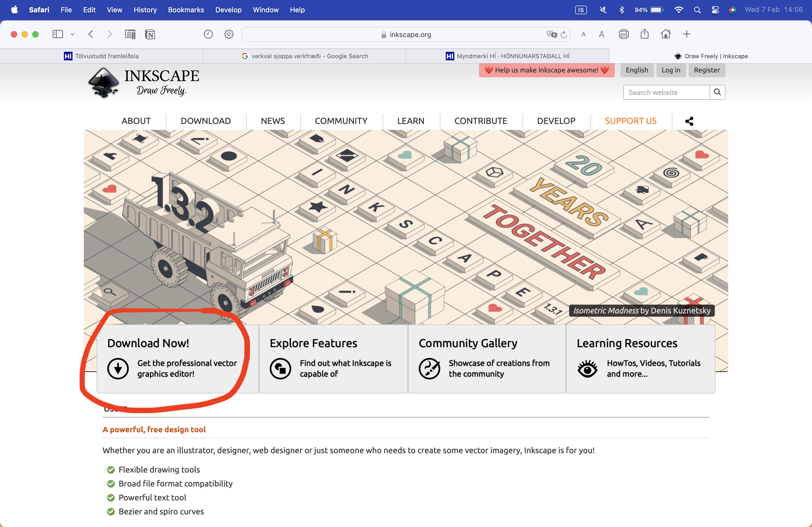Go forward to next page
This screenshot has width=812, height=527.
click(110, 34)
